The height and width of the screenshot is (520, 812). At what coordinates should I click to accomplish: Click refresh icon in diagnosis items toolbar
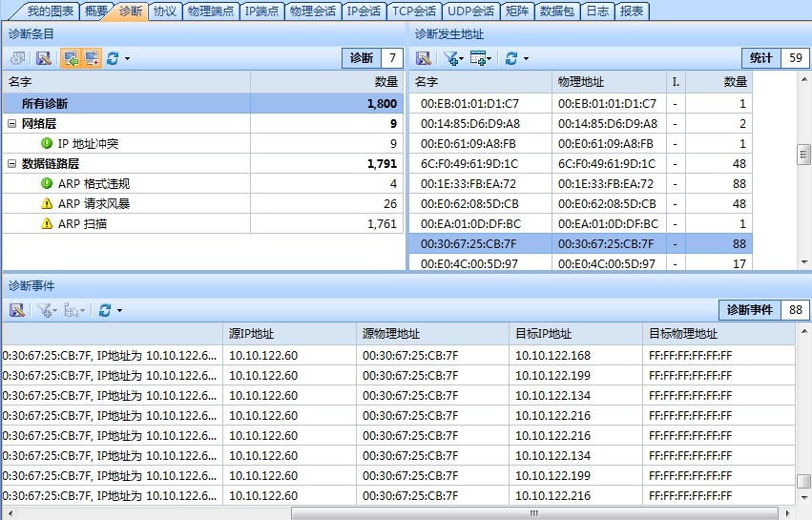point(113,58)
